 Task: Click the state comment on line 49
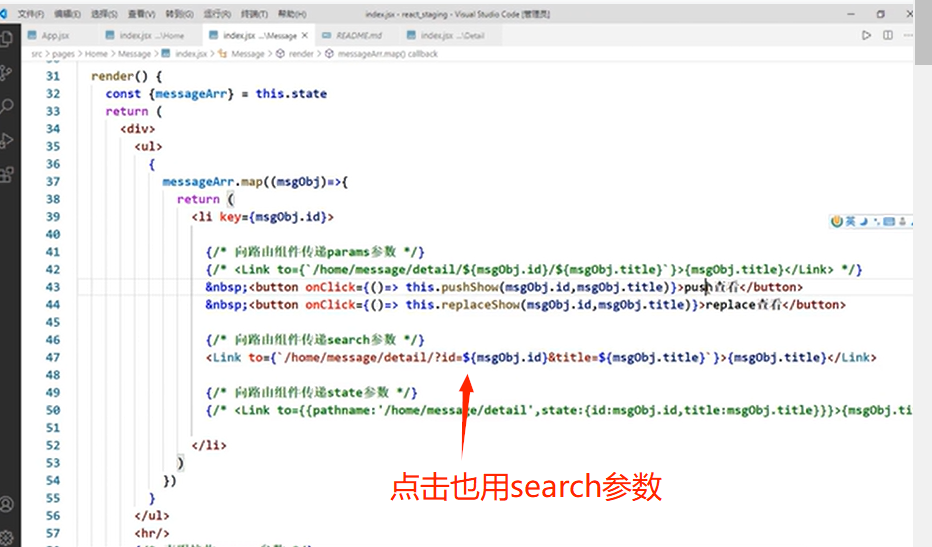tap(311, 392)
